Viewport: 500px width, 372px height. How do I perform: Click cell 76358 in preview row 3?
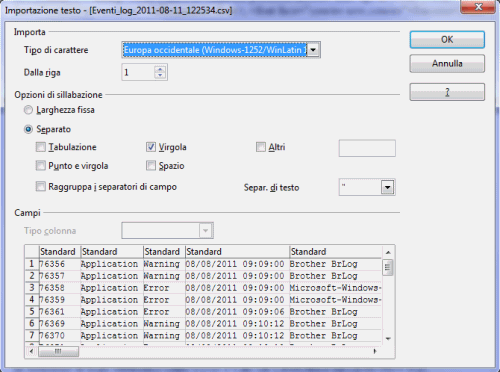click(x=59, y=288)
